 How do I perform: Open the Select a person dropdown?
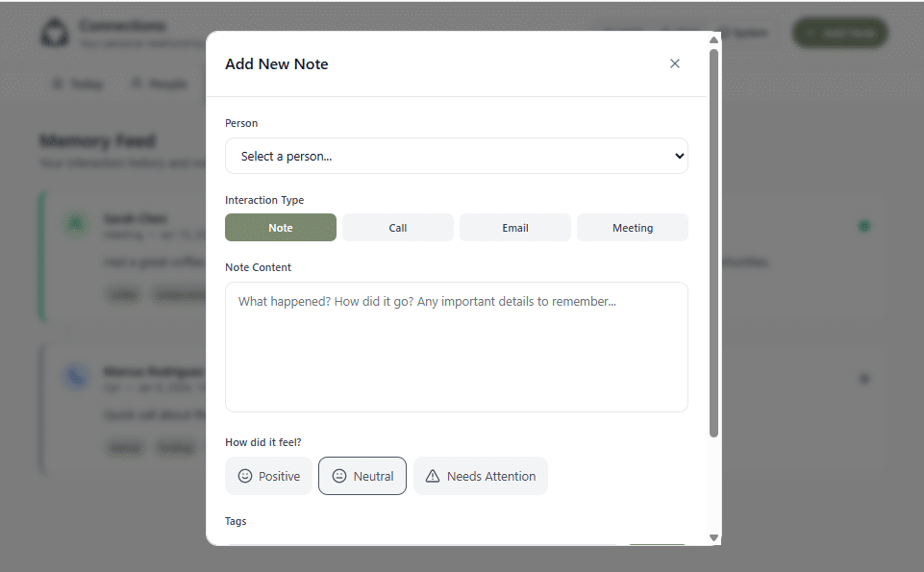(x=456, y=156)
